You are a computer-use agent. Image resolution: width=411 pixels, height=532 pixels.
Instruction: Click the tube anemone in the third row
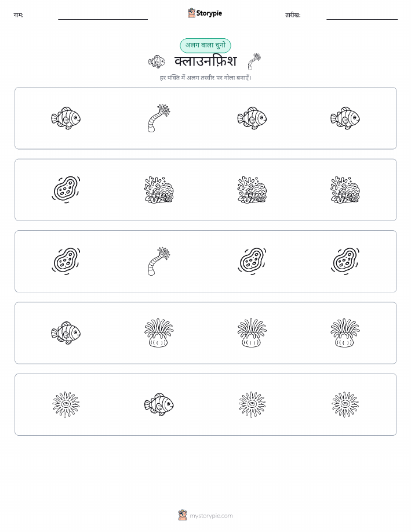pos(159,261)
